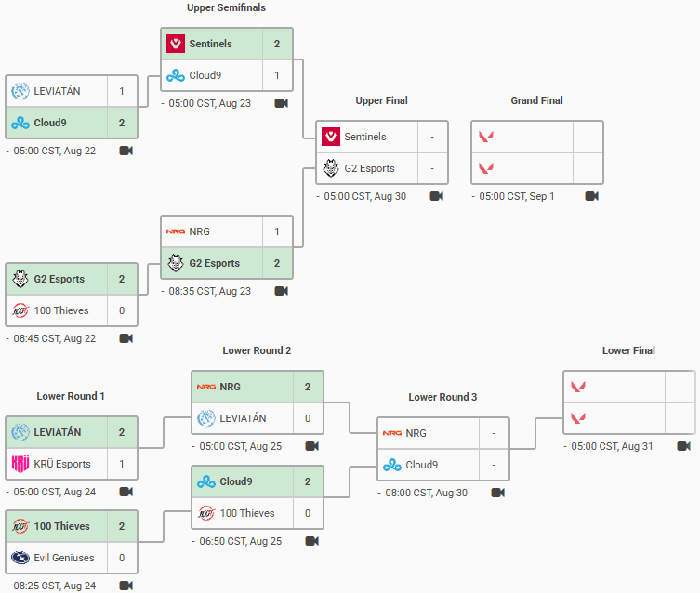Image resolution: width=700 pixels, height=593 pixels.
Task: Click LEVIATÁN in the Aug 22 upper match
Action: pos(58,91)
